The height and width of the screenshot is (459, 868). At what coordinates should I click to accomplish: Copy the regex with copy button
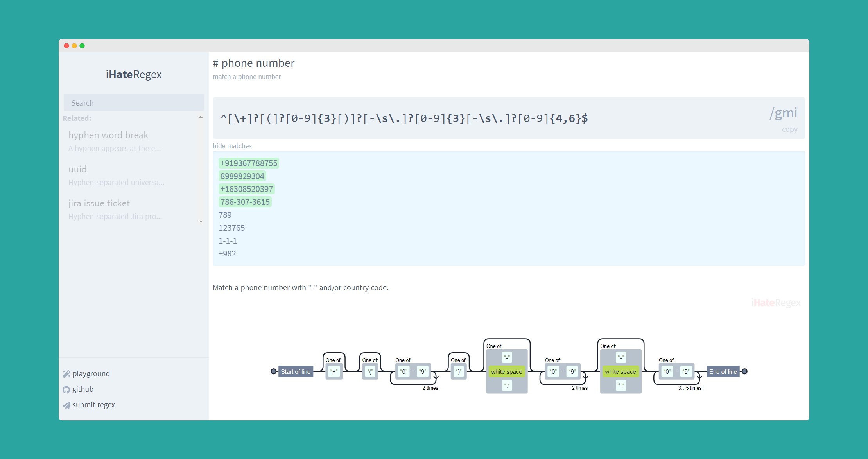pos(789,129)
